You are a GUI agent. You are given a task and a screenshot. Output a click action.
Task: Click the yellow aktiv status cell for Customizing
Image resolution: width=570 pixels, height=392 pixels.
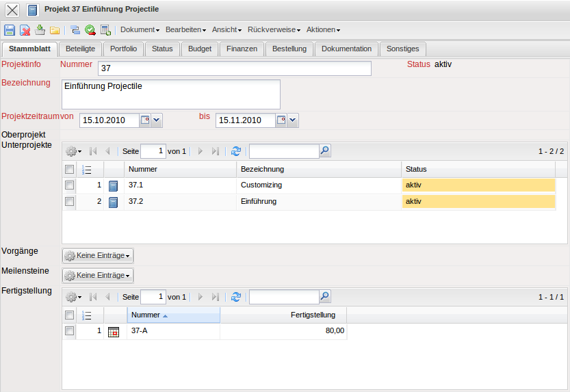pos(478,185)
